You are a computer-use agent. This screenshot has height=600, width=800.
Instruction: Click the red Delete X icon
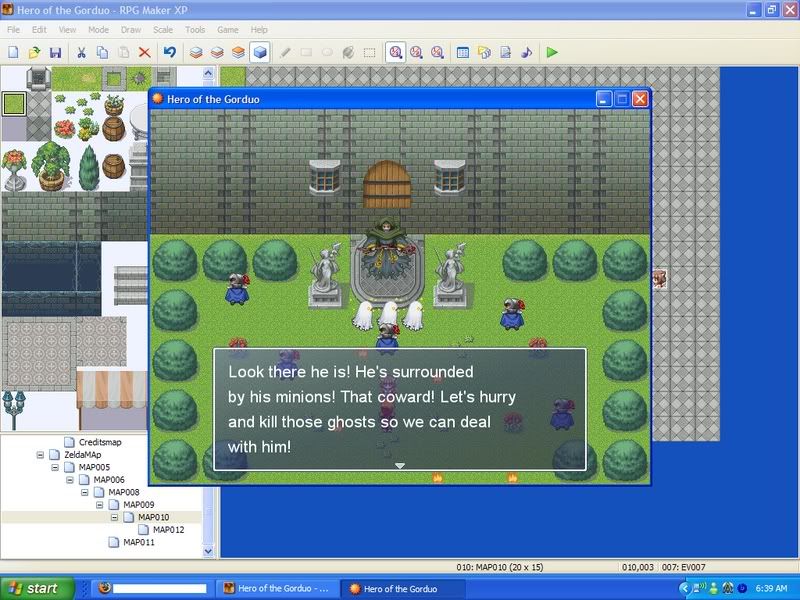tap(145, 52)
